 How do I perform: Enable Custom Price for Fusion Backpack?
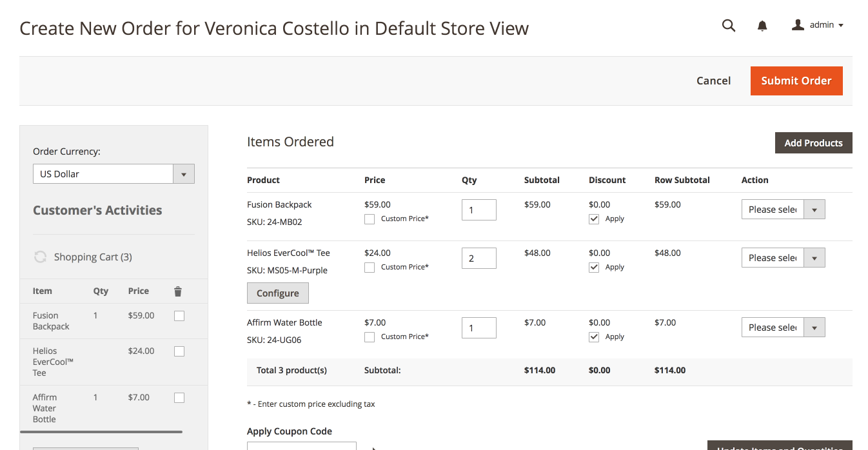coord(370,219)
